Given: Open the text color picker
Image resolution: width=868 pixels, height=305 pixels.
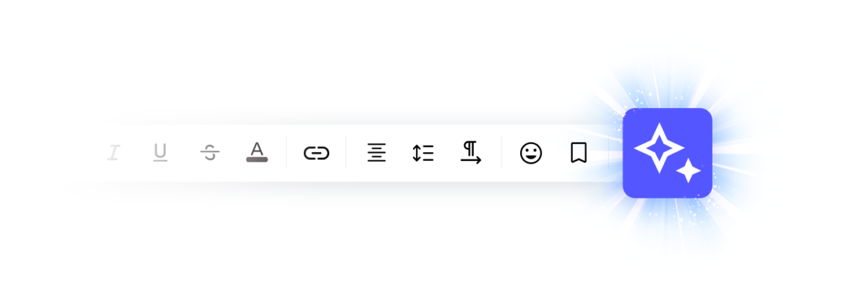Looking at the screenshot, I should [x=257, y=152].
